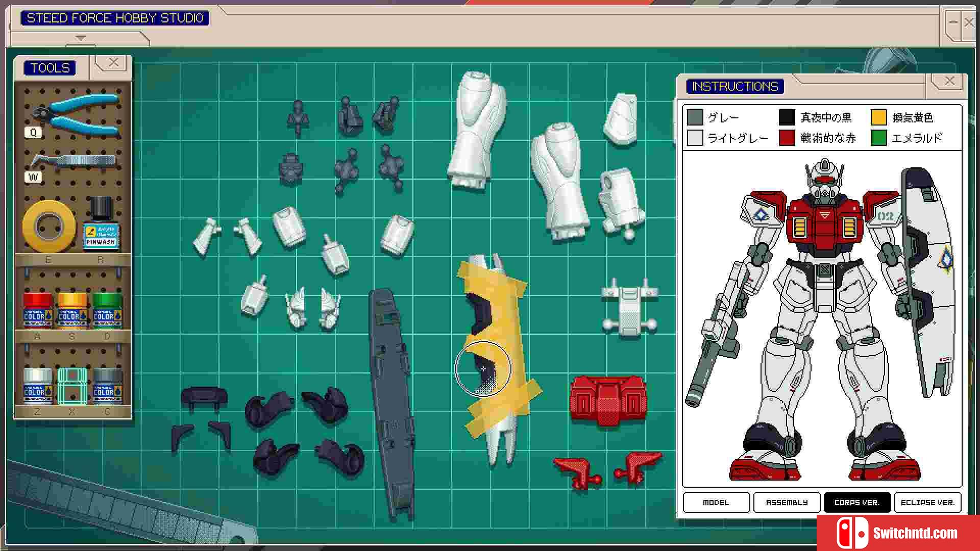
Task: Click the emerald green legend swatch
Action: click(878, 138)
